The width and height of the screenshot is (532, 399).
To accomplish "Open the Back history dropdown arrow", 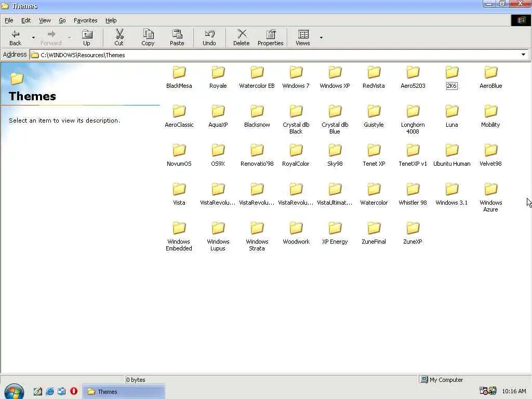I will click(x=33, y=37).
